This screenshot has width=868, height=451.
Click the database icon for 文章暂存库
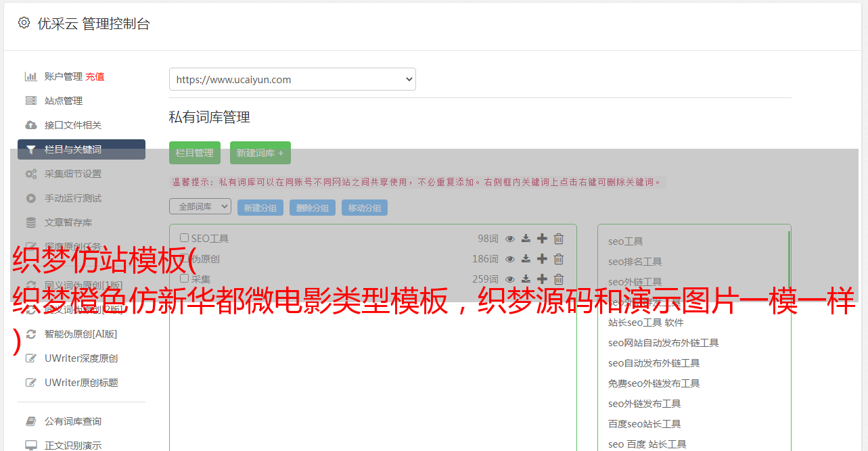click(31, 222)
